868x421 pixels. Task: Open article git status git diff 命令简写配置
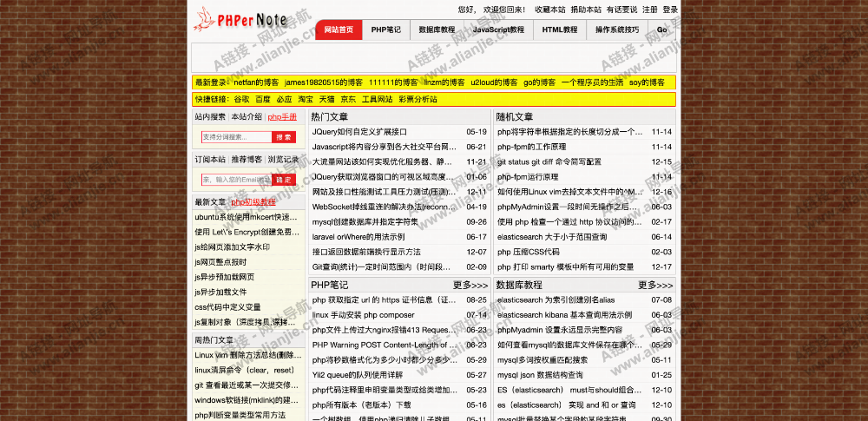click(549, 161)
